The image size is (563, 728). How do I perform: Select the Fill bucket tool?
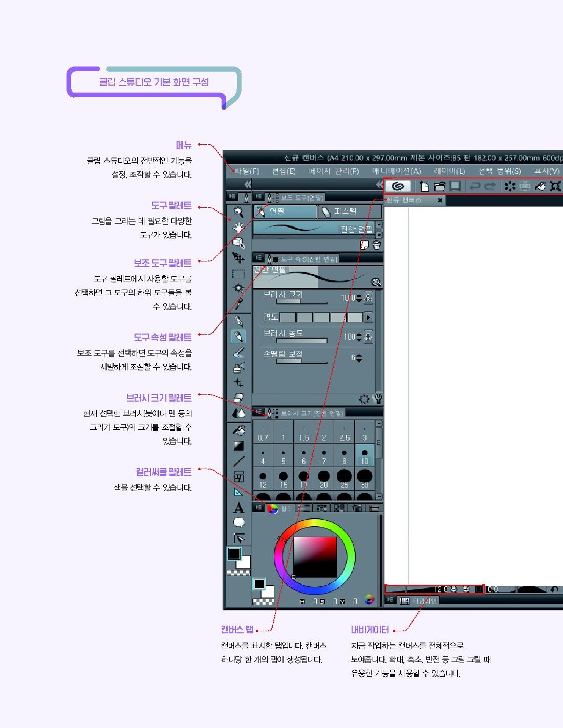pos(239,430)
